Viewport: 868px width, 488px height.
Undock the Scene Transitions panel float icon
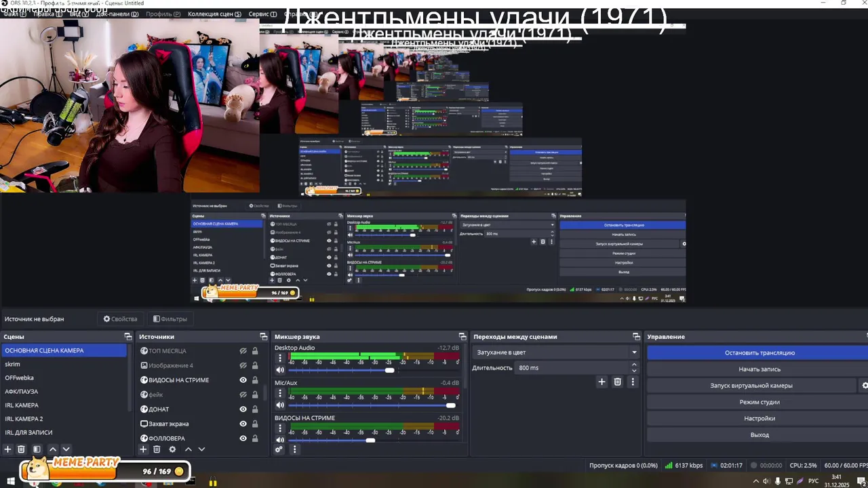coord(636,337)
